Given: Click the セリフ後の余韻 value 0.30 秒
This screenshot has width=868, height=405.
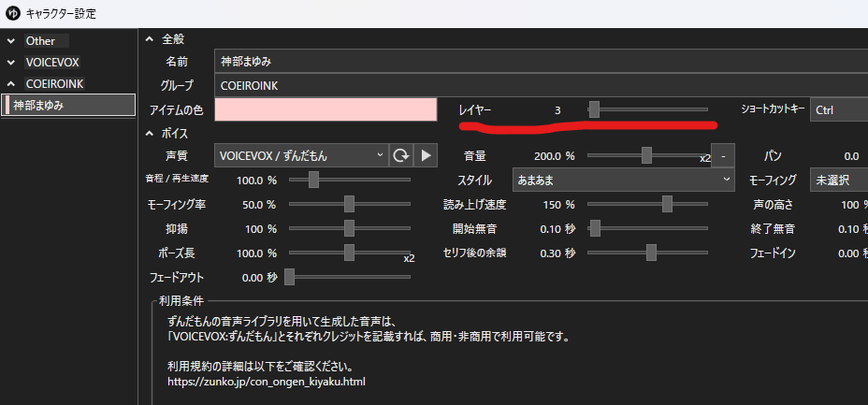Looking at the screenshot, I should pos(557,253).
